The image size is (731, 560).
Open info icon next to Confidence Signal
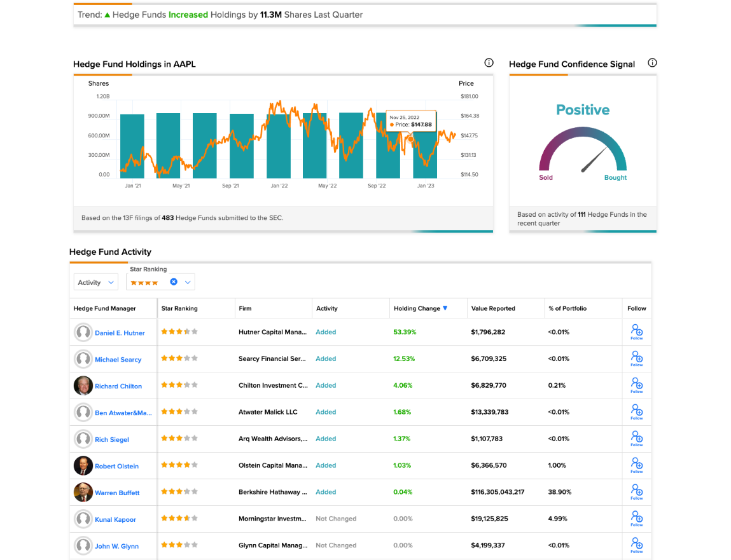[x=652, y=63]
